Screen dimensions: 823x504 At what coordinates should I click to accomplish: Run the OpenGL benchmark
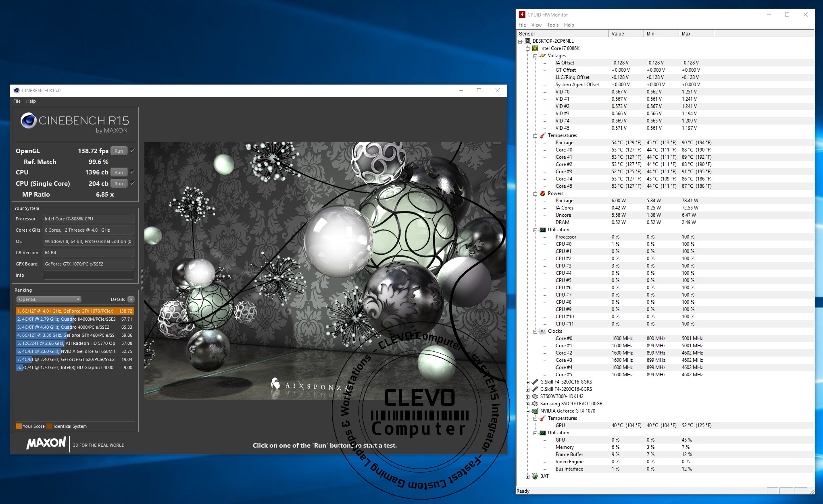(119, 151)
